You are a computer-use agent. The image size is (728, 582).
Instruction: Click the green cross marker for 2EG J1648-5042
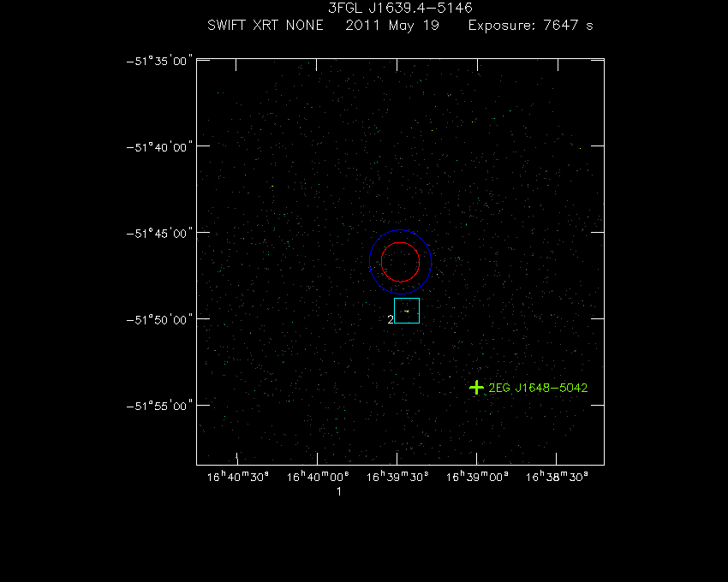[476, 387]
